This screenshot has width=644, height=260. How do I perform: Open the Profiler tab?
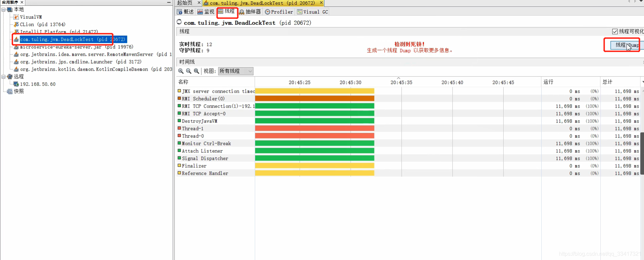pos(279,12)
